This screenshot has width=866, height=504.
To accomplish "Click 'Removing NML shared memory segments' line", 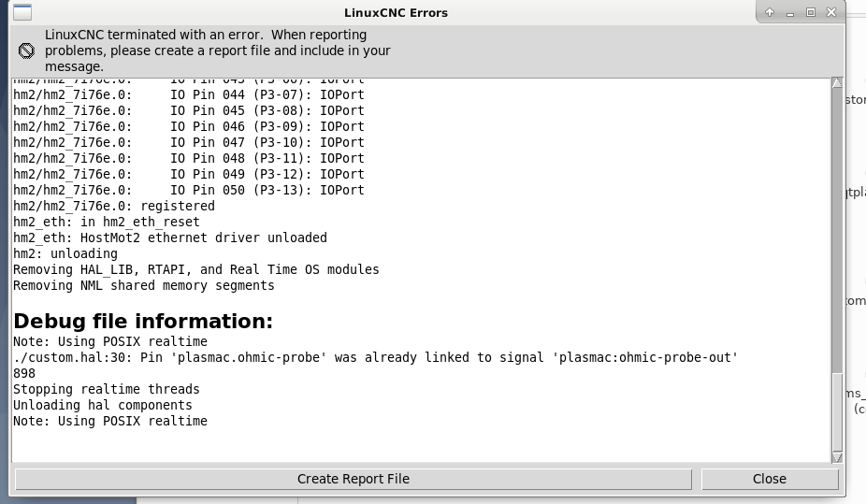I will [x=144, y=286].
